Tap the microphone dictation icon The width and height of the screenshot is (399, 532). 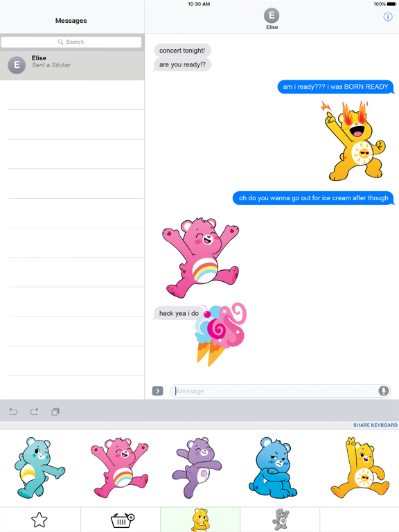(x=383, y=391)
